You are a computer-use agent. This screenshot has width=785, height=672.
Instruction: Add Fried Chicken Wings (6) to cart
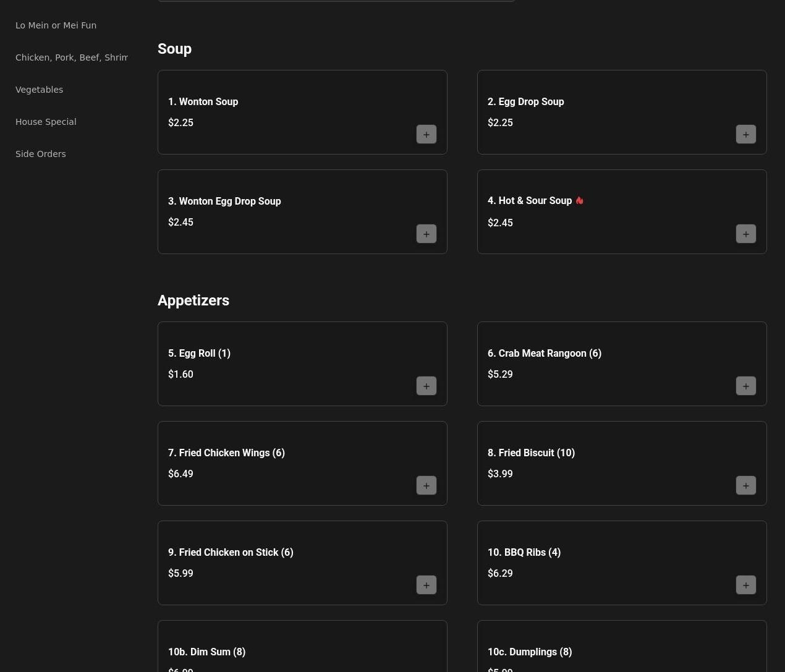pos(426,485)
